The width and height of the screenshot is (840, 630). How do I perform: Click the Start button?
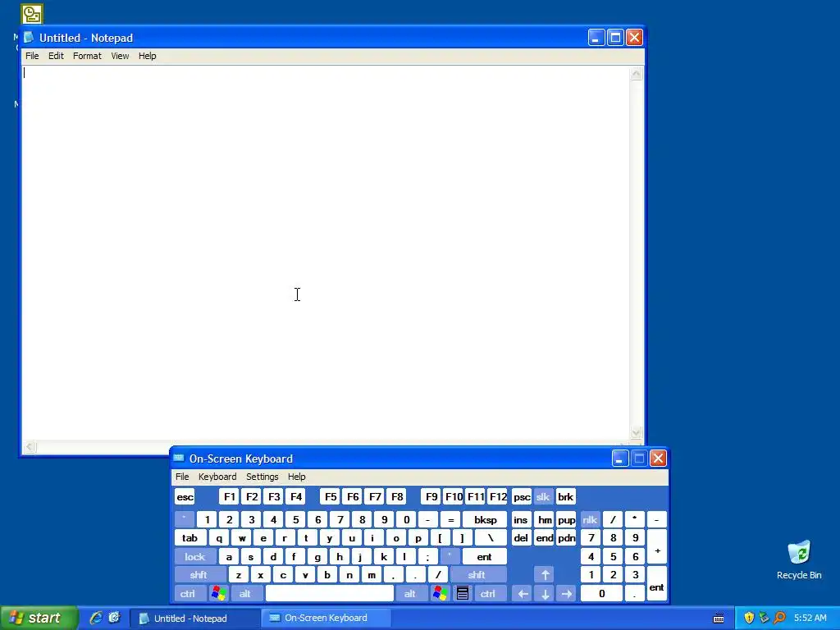point(38,618)
